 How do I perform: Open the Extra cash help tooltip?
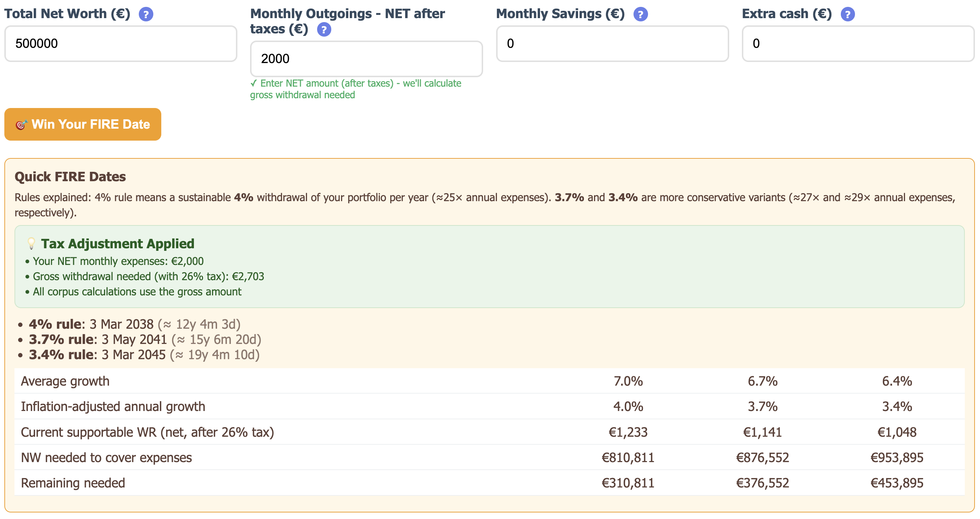pyautogui.click(x=848, y=14)
